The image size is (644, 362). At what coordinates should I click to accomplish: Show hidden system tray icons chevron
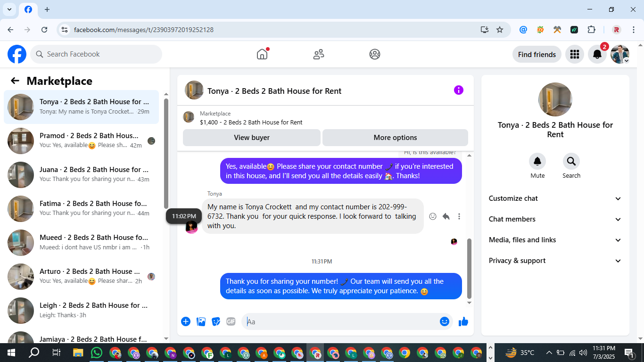point(549,353)
